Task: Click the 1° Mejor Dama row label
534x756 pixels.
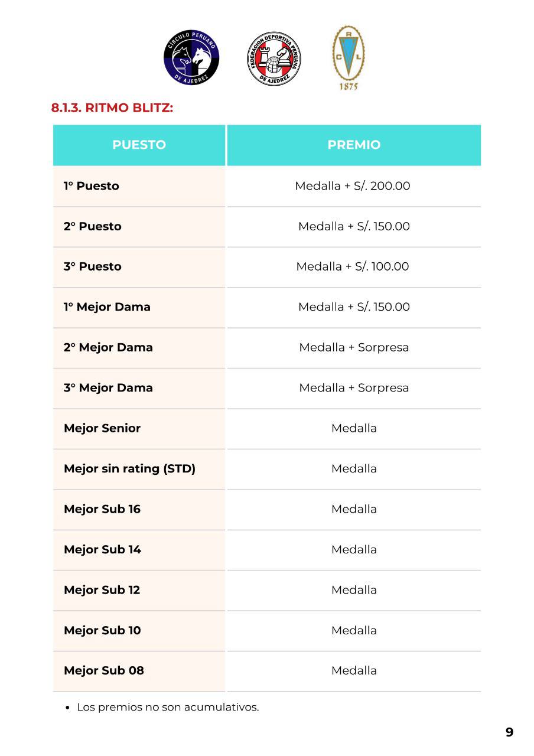Action: coord(107,307)
